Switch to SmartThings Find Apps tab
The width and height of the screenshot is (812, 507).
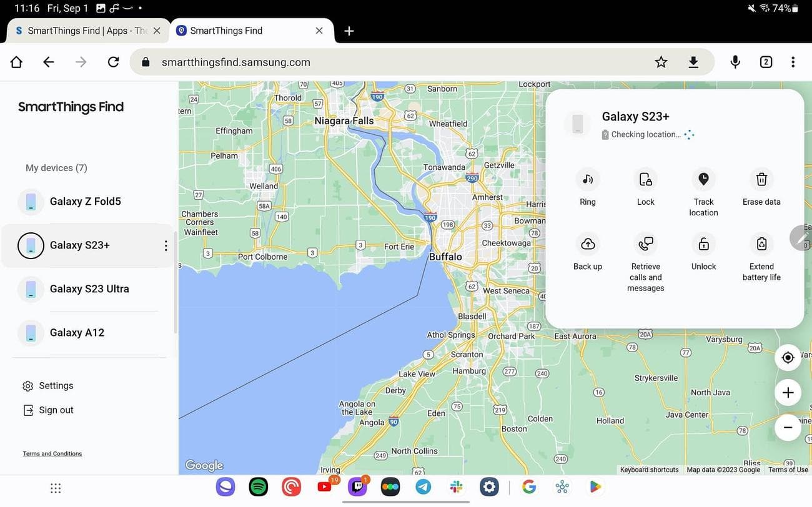coord(81,31)
